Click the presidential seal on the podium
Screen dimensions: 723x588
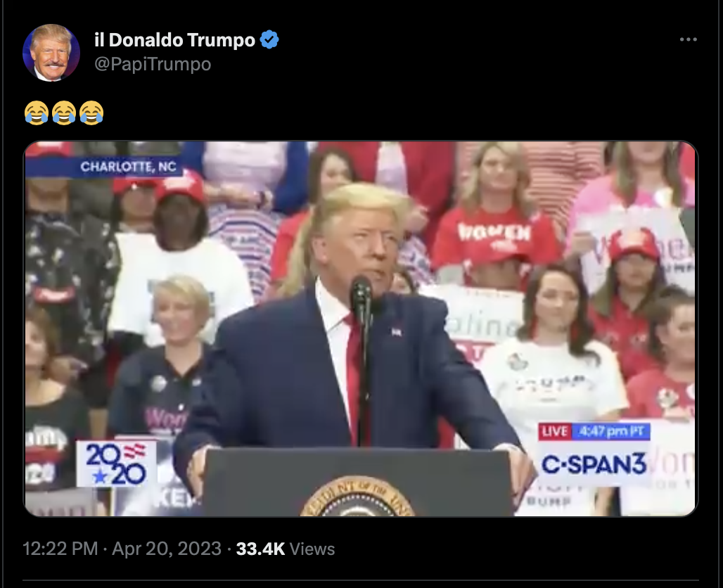click(x=357, y=497)
